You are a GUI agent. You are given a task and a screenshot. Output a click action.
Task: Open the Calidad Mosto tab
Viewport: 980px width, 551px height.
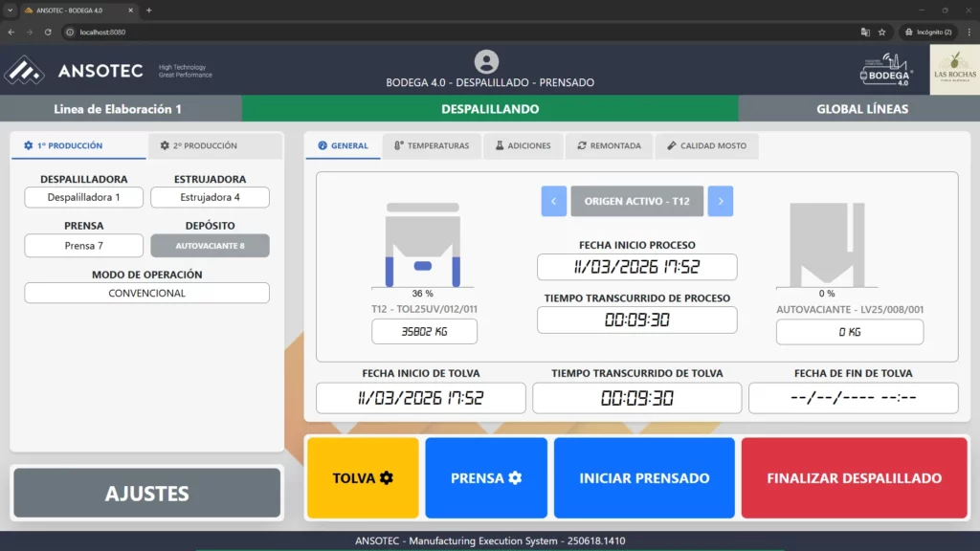tap(706, 145)
